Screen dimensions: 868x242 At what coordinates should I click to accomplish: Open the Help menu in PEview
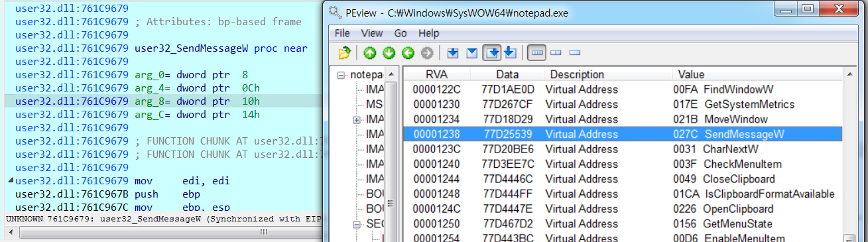(x=429, y=33)
